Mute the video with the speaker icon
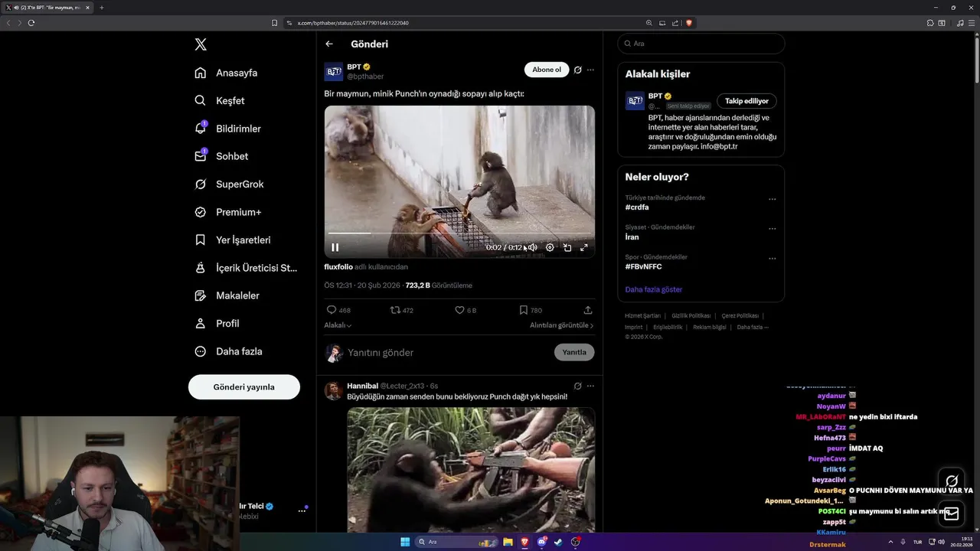 tap(533, 247)
